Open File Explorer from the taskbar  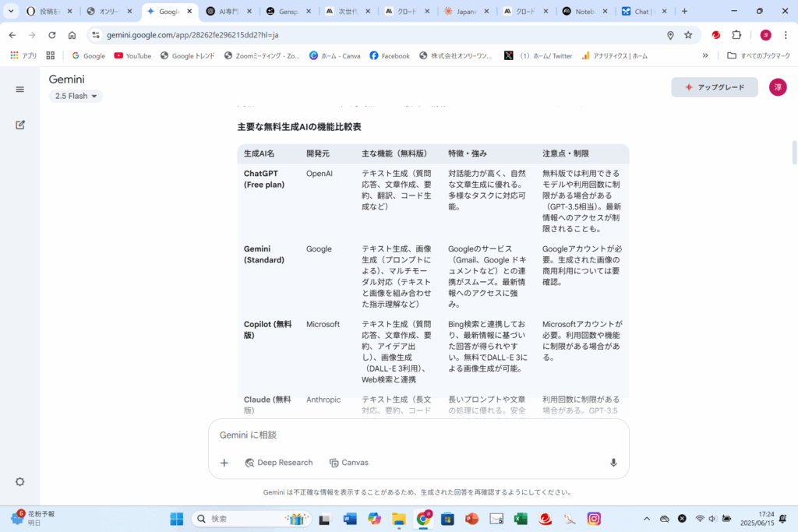pyautogui.click(x=398, y=519)
